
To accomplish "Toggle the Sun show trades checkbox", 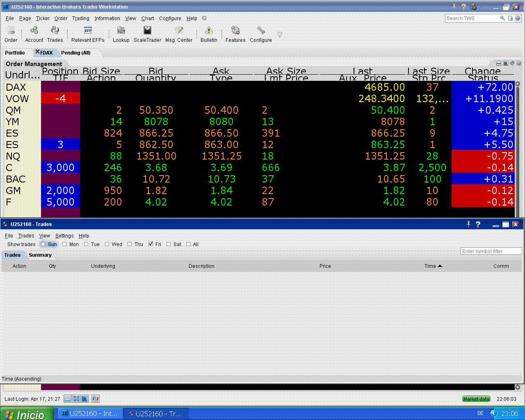I will 43,244.
